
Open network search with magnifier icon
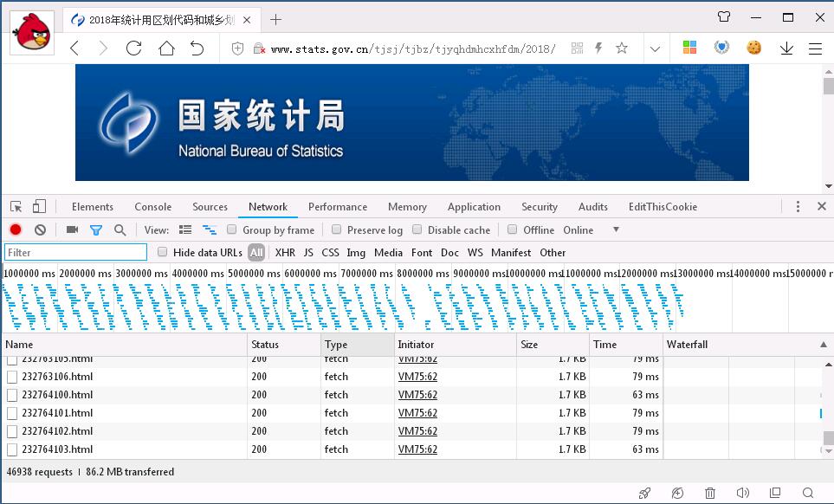(120, 229)
